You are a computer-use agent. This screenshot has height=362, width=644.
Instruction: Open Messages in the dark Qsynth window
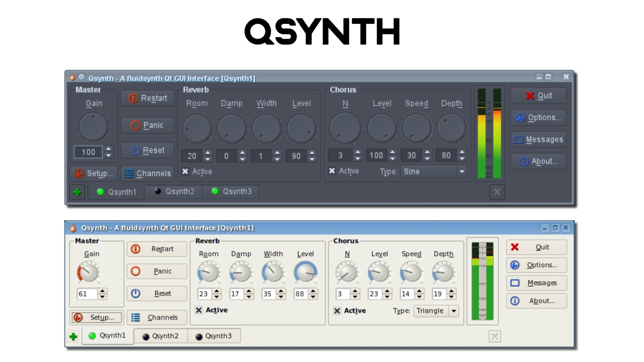point(538,139)
